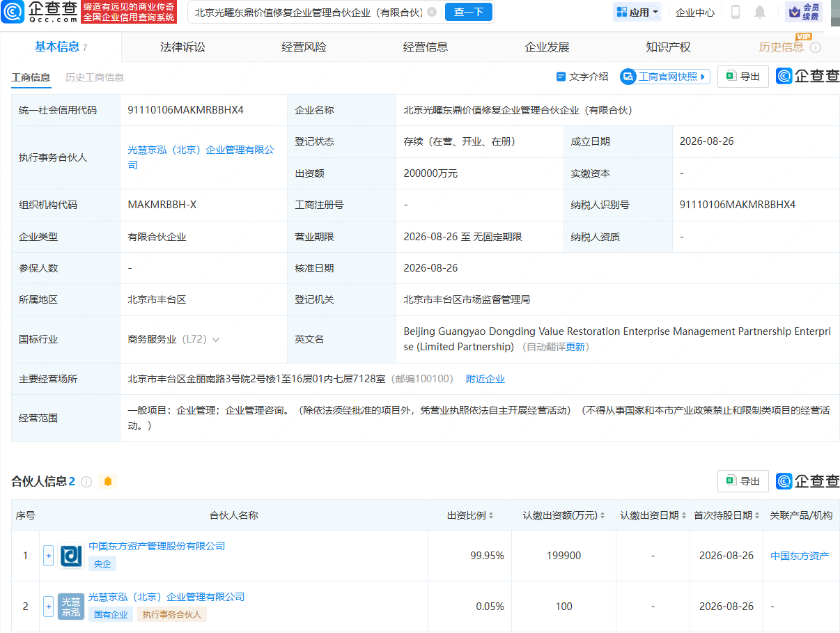840x633 pixels.
Task: Click 光慧京泓 company logo thumbnail
Action: [71, 607]
